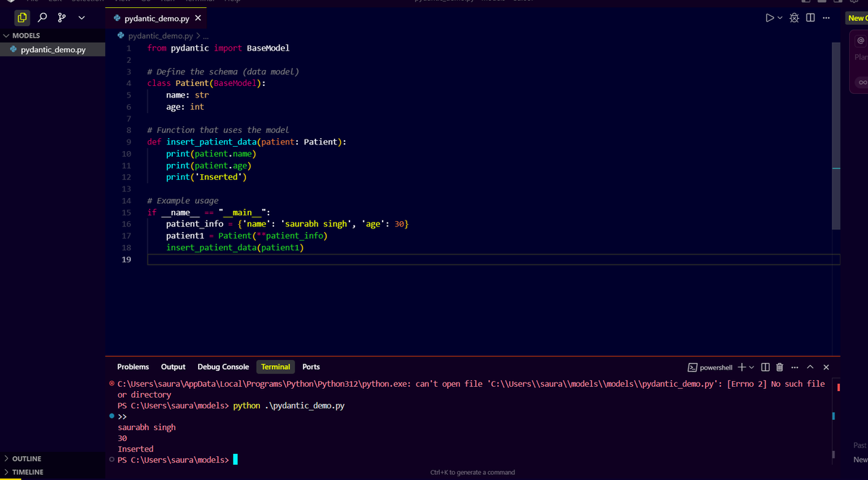Open the Debug Console tab
Image resolution: width=868 pixels, height=480 pixels.
pyautogui.click(x=223, y=367)
